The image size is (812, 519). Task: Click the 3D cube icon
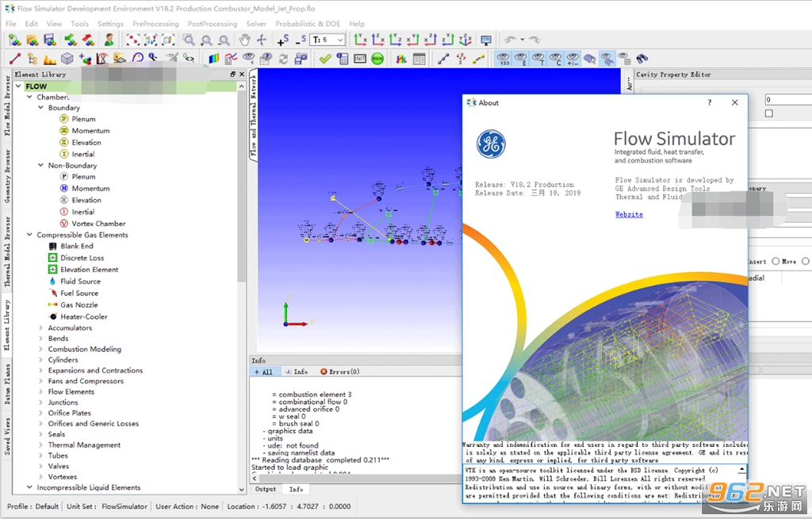tap(67, 59)
